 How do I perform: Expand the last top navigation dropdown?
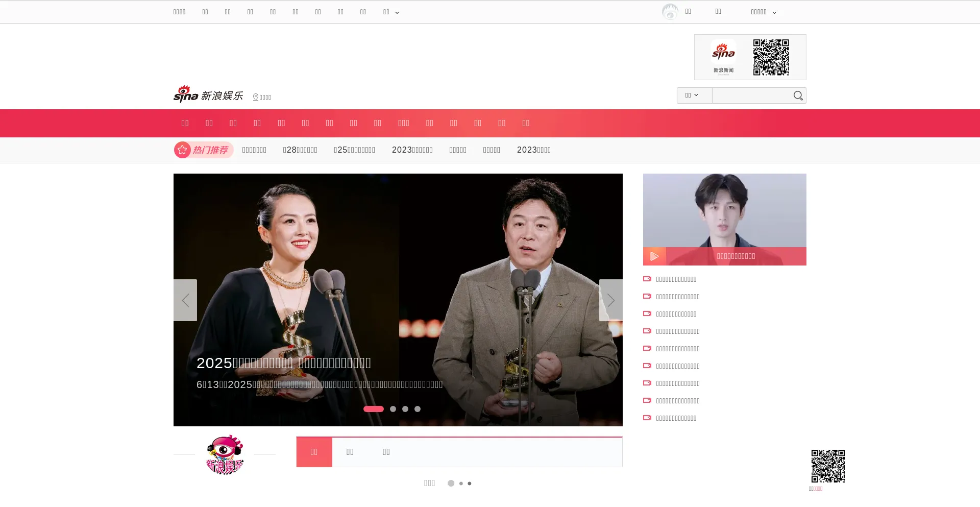[x=391, y=12]
